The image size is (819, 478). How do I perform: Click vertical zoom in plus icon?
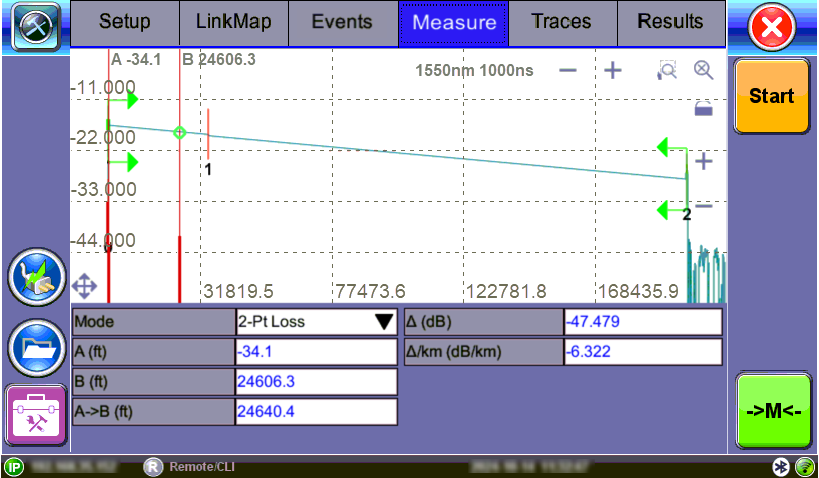tap(703, 161)
